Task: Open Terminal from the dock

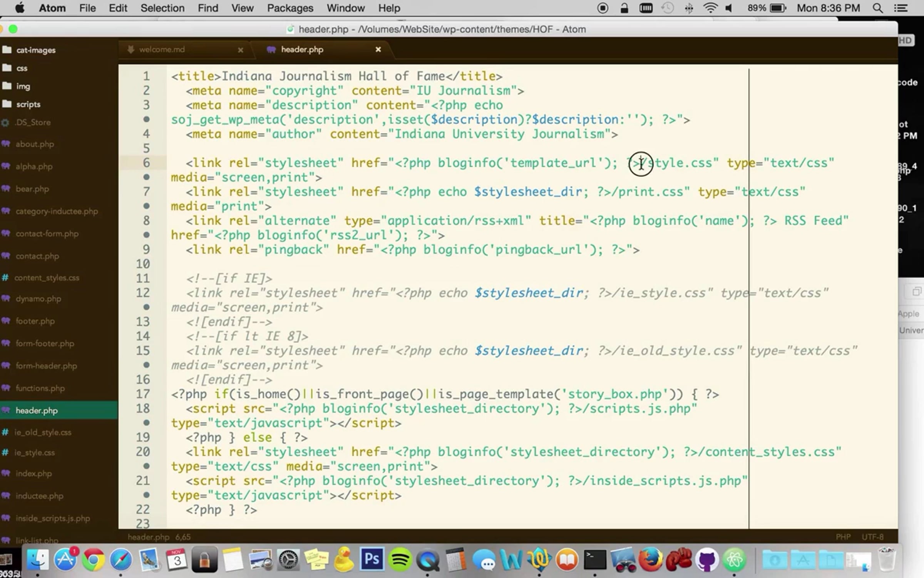Action: point(595,559)
